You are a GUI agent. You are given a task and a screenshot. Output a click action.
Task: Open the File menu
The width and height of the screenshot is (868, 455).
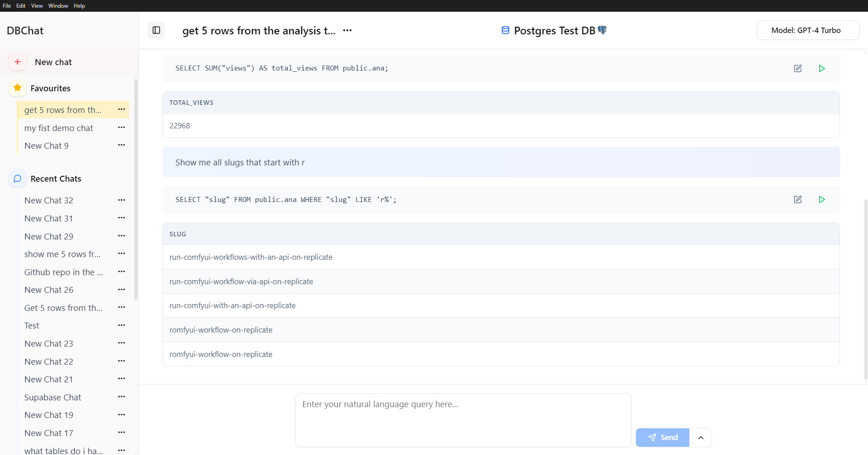[x=6, y=5]
